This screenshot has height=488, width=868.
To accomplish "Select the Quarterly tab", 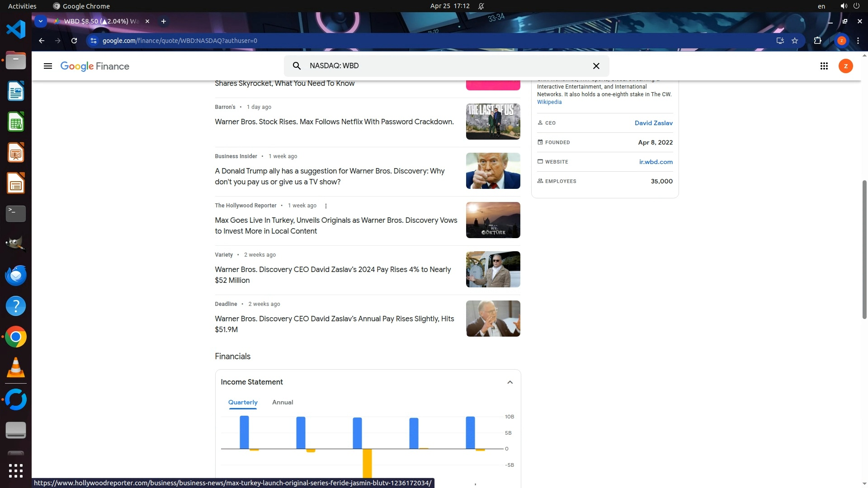I will click(x=243, y=402).
